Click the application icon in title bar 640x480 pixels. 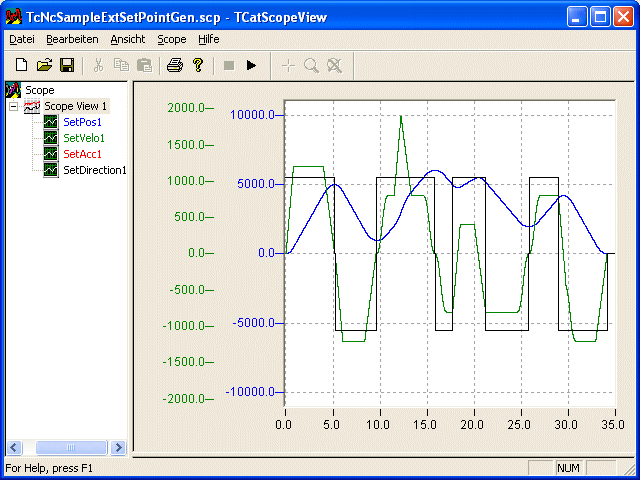point(13,16)
